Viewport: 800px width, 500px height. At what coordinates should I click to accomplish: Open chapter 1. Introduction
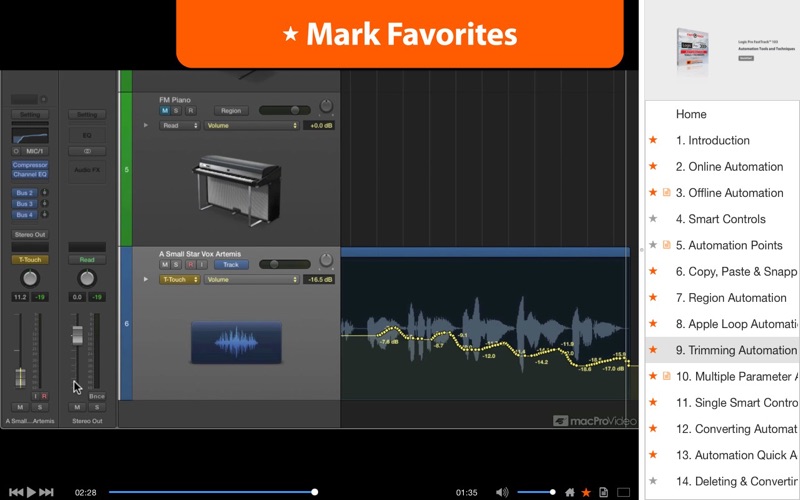tap(713, 140)
